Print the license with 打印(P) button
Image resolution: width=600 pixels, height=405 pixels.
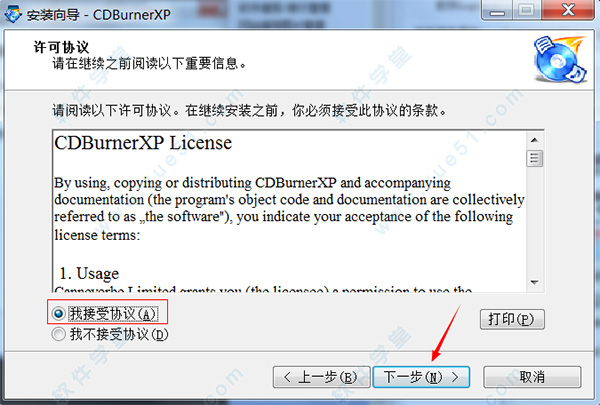(x=512, y=319)
